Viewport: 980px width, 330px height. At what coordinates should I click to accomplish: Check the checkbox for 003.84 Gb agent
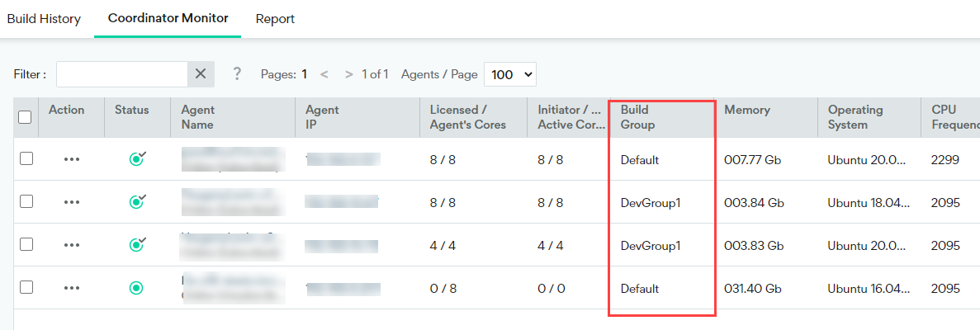[26, 202]
